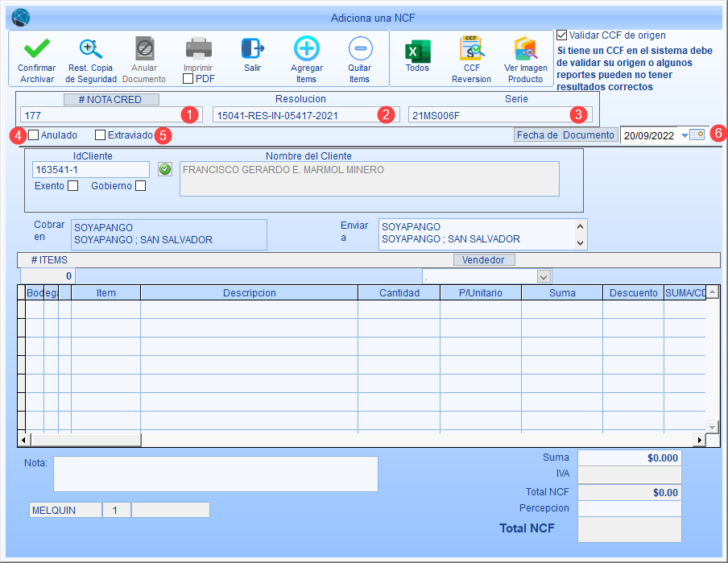The width and height of the screenshot is (728, 563).
Task: Click the # ITEMS count field showing 0
Action: [x=48, y=276]
